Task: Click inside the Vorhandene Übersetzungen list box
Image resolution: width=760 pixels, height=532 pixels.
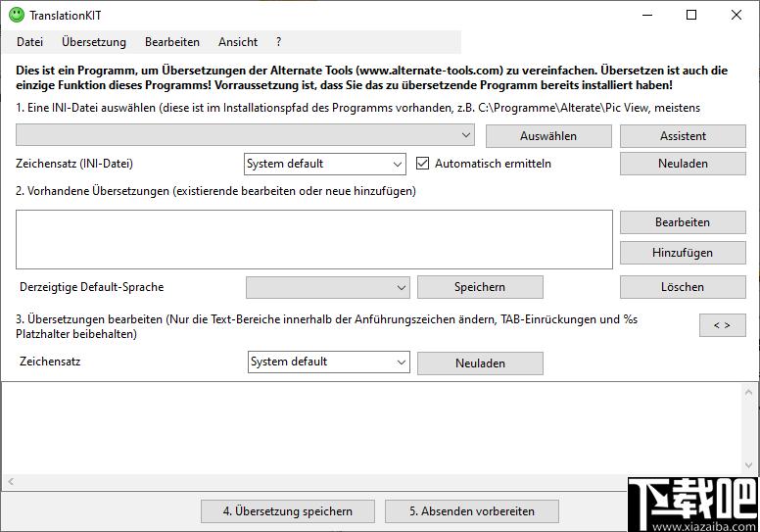Action: coord(314,240)
